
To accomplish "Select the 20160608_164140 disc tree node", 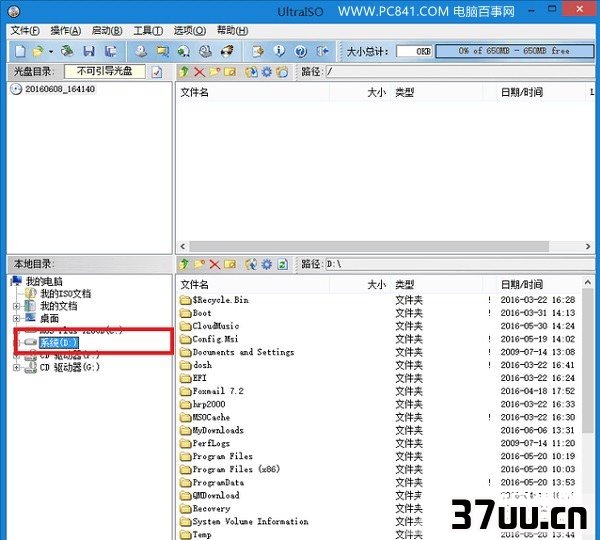I will [x=60, y=89].
